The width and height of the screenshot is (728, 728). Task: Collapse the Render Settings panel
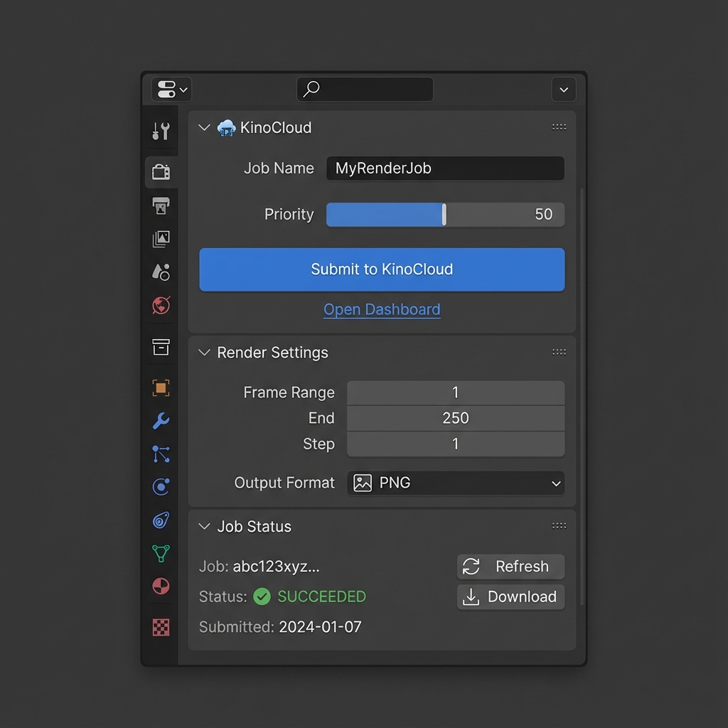(x=205, y=353)
